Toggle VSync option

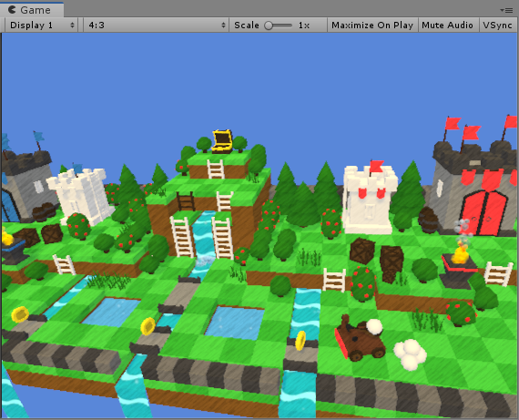point(497,26)
